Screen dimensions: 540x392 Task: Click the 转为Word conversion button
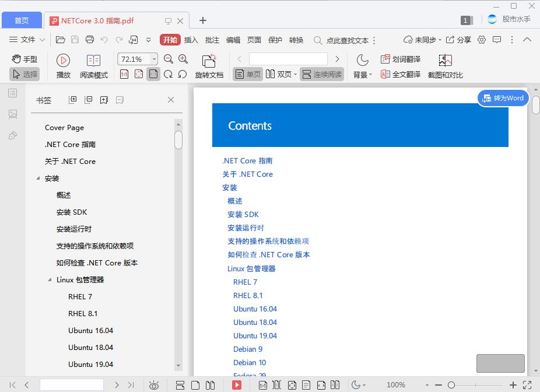(x=503, y=98)
